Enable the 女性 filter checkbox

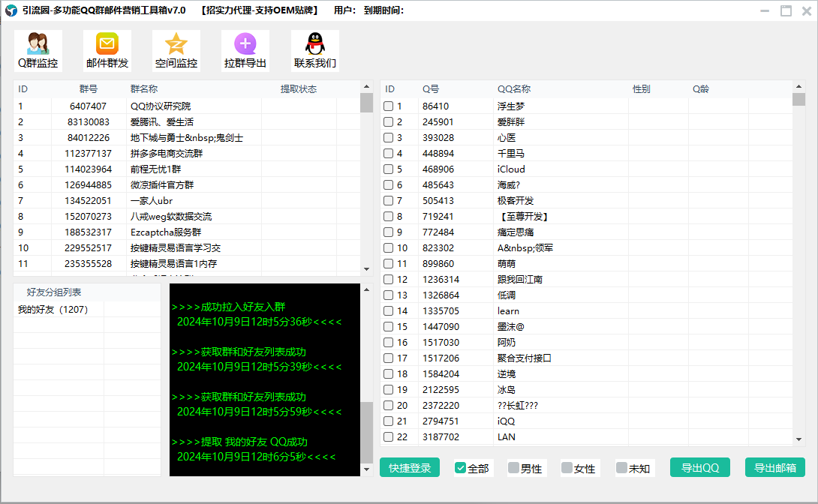(567, 468)
